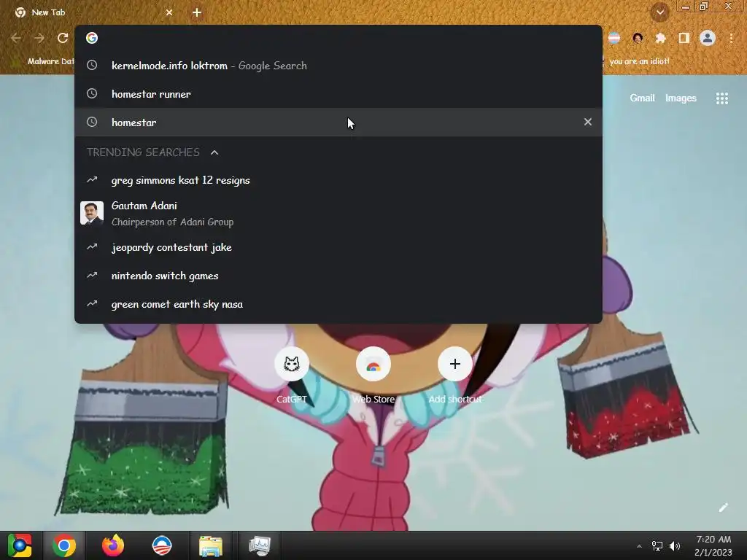The width and height of the screenshot is (747, 560).
Task: Open the Extensions puzzle-piece icon
Action: click(x=660, y=38)
